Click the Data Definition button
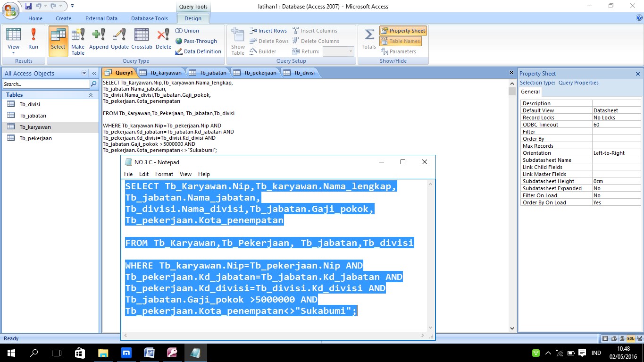This screenshot has height=362, width=644. click(x=198, y=51)
